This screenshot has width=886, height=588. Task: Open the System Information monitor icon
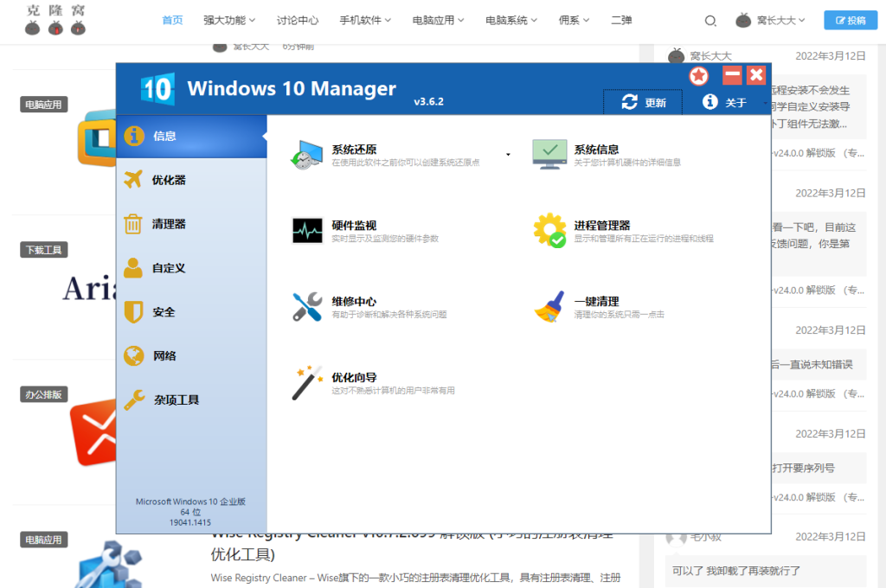pyautogui.click(x=549, y=155)
